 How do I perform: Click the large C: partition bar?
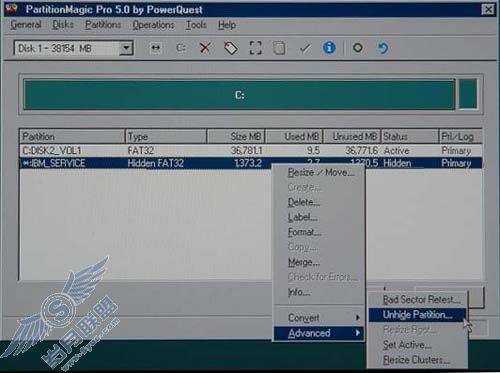[x=239, y=95]
